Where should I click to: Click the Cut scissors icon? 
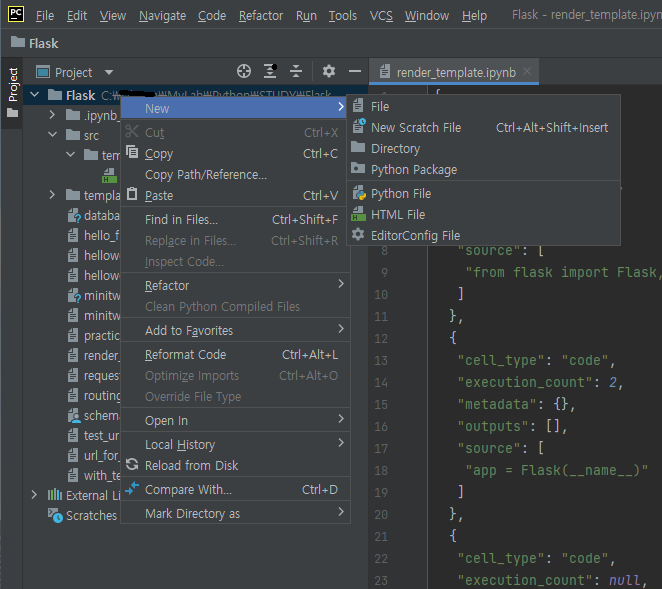[132, 131]
